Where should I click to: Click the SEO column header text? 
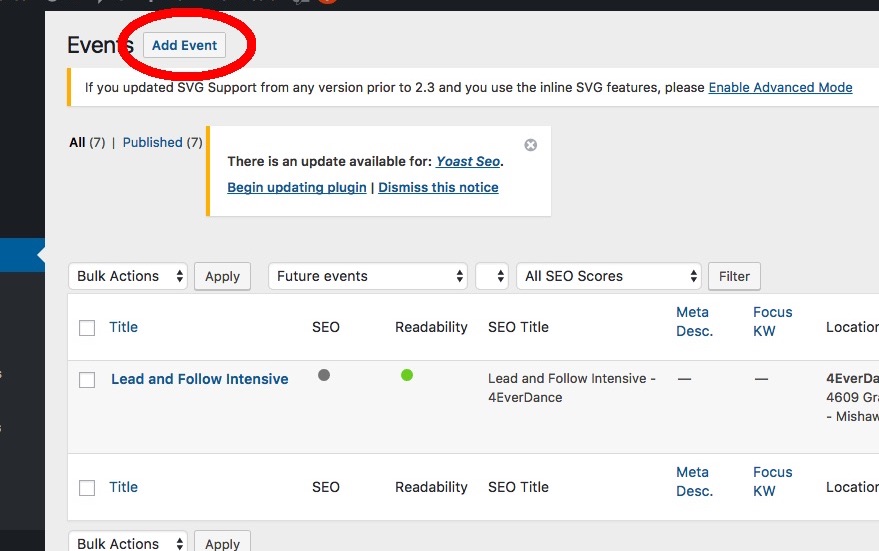(326, 327)
